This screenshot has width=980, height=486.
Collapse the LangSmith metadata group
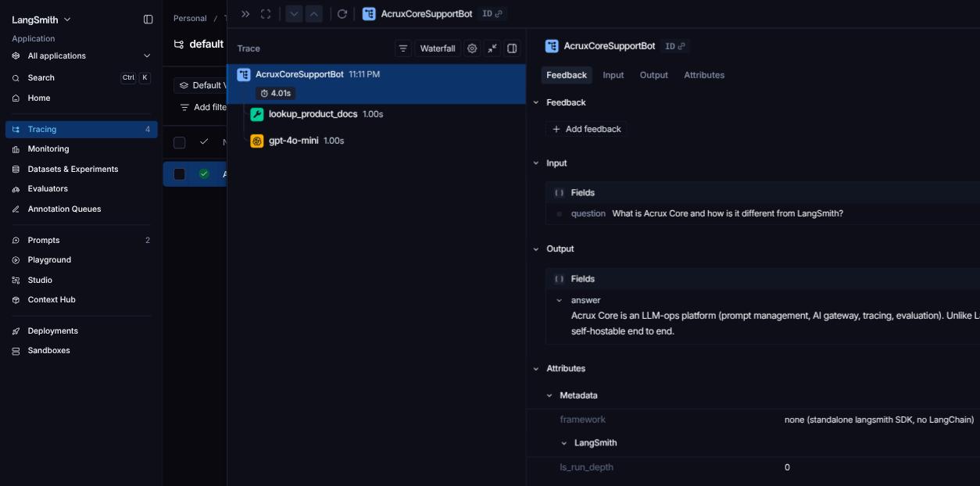[564, 443]
